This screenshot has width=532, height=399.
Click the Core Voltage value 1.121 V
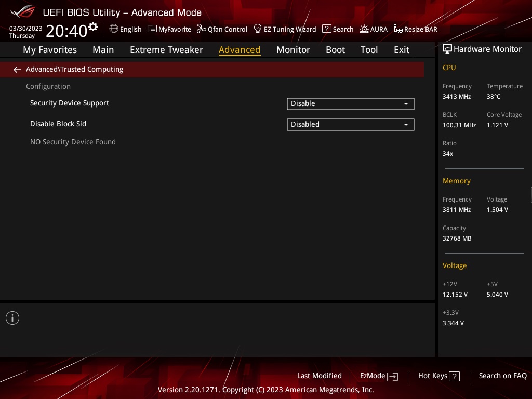(x=497, y=125)
